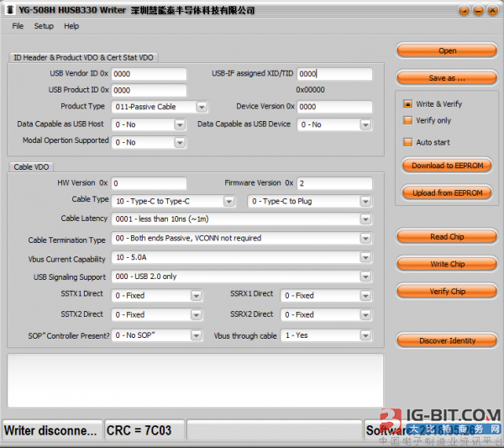Open the Setup menu

(x=44, y=26)
